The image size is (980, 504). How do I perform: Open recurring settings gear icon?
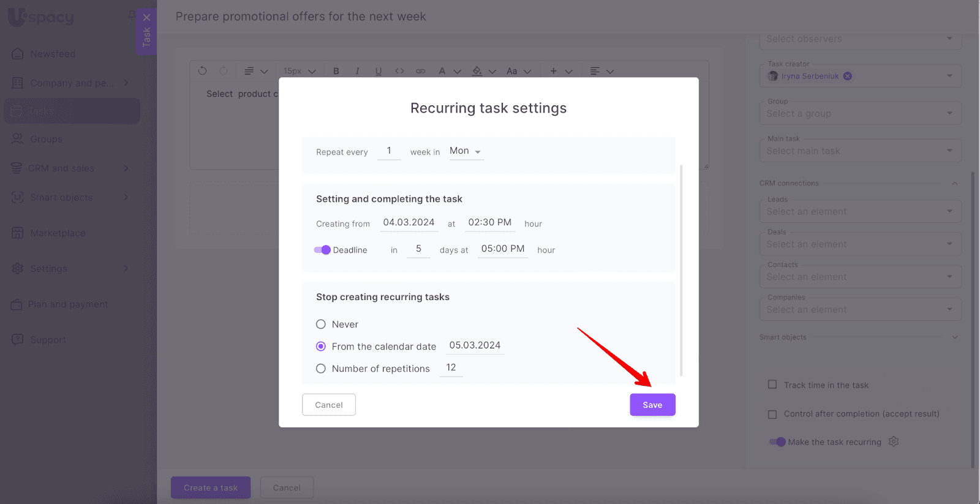[894, 442]
